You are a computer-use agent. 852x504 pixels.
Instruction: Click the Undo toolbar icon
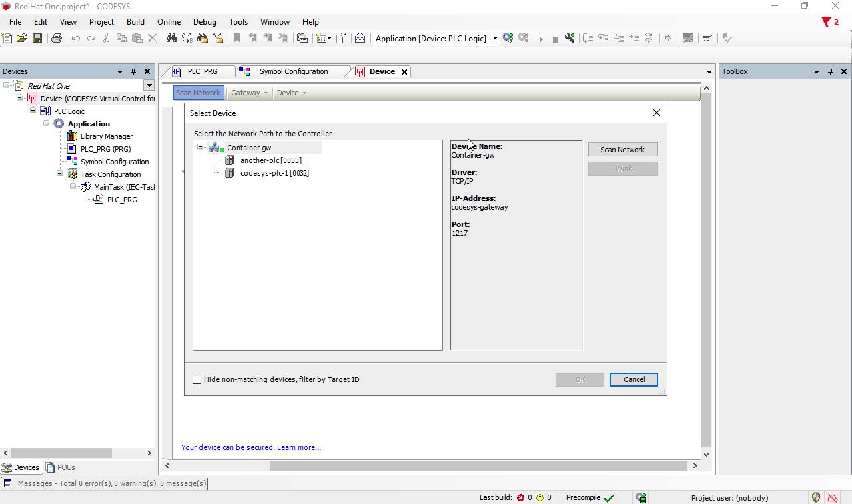pos(76,38)
